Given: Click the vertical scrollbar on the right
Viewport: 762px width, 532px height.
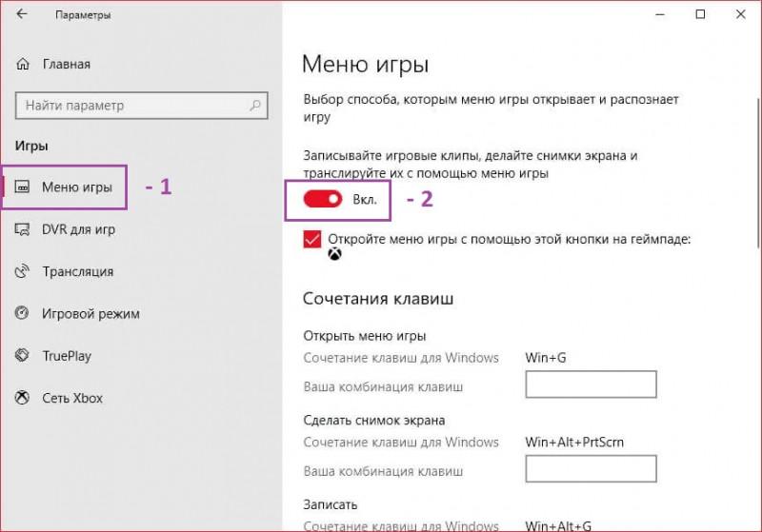Looking at the screenshot, I should point(758,172).
